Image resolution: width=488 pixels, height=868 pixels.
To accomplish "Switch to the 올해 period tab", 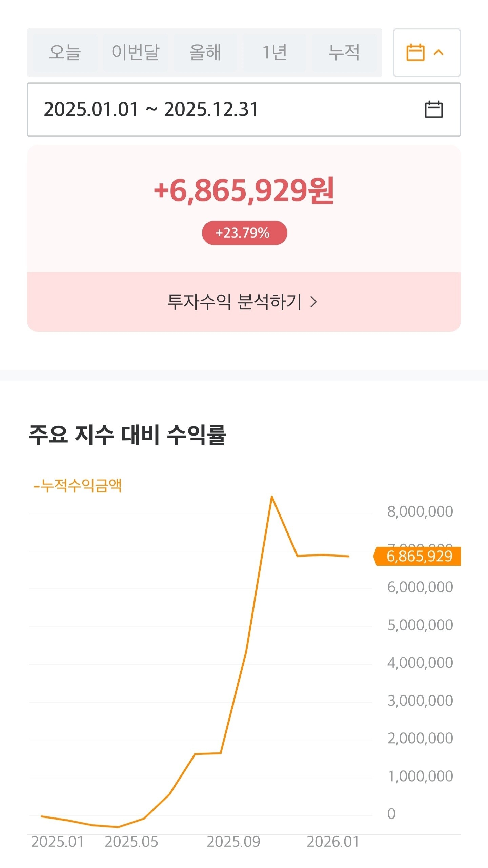I will click(205, 53).
